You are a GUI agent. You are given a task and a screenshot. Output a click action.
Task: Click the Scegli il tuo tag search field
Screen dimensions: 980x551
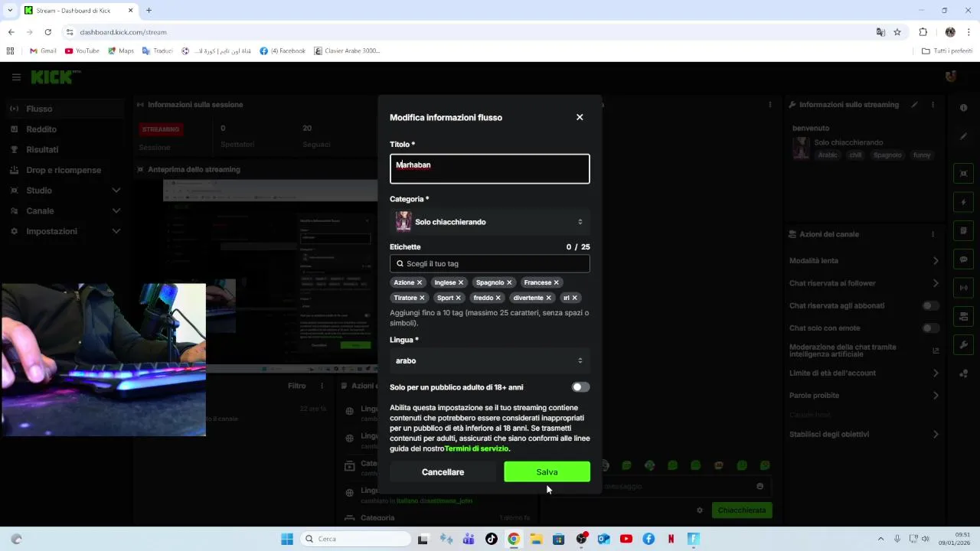[490, 263]
